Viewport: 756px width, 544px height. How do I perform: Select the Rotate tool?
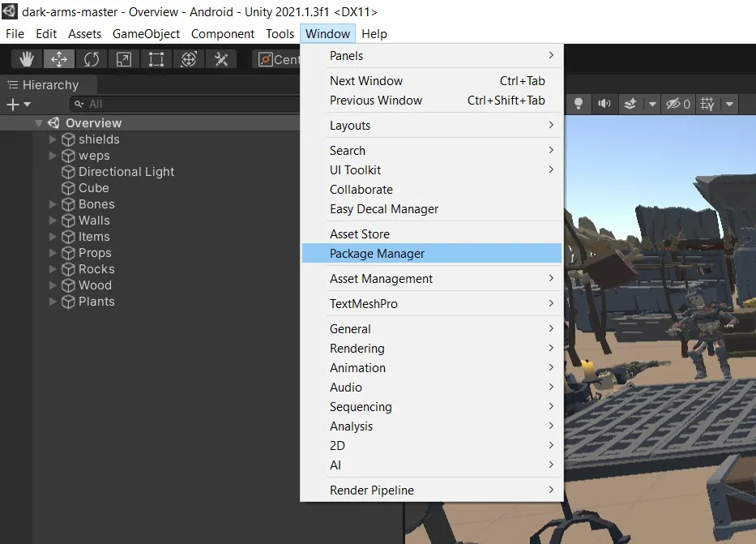click(91, 58)
